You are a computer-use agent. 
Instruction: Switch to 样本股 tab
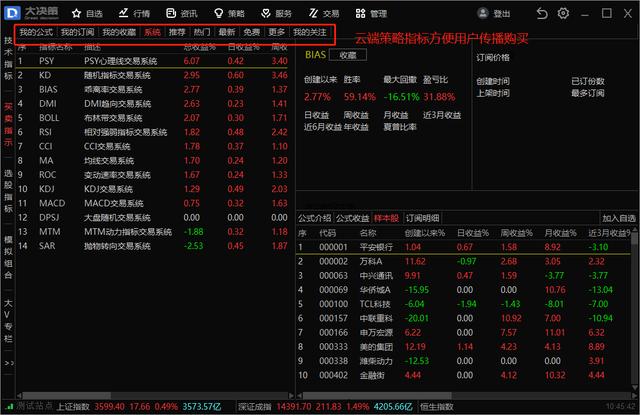pyautogui.click(x=386, y=218)
